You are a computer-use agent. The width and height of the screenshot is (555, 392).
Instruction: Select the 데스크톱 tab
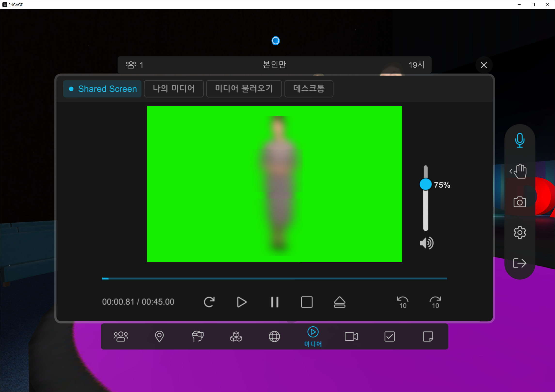pos(309,89)
